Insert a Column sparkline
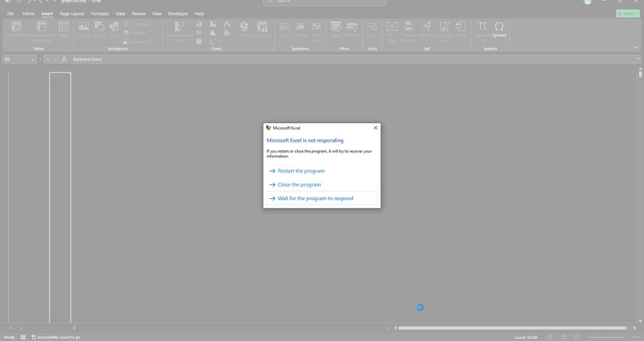The width and height of the screenshot is (644, 341). click(x=300, y=30)
